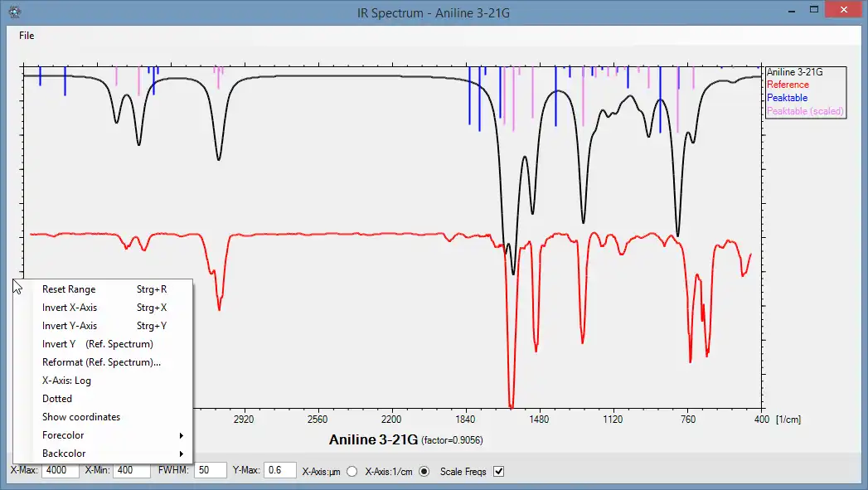868x490 pixels.
Task: Select Invert Y-Axis menu entry
Action: (x=103, y=326)
